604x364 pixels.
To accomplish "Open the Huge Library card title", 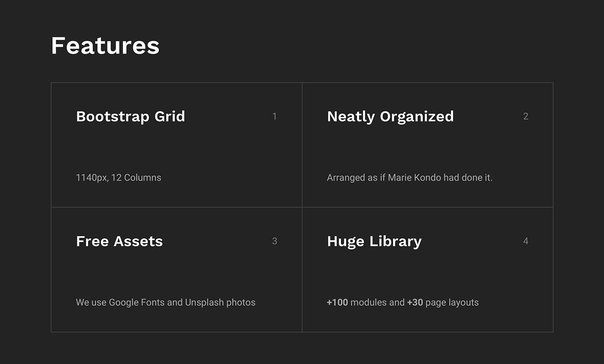I will (374, 242).
